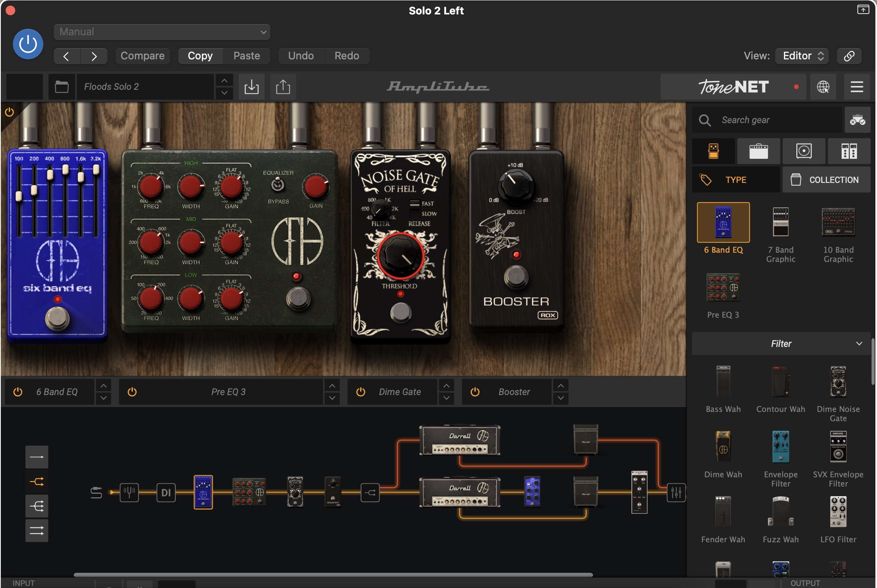The height and width of the screenshot is (588, 877).
Task: Click the Compare button
Action: click(x=142, y=56)
